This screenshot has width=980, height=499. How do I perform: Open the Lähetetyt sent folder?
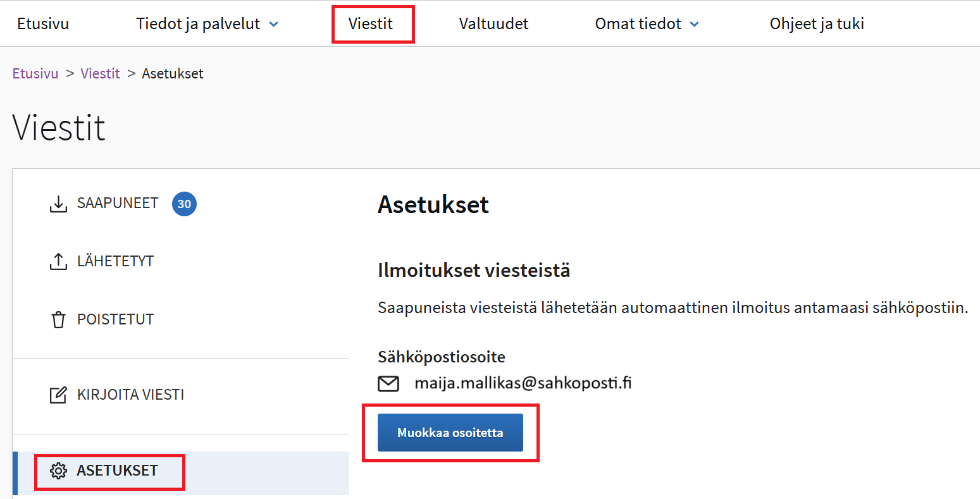[115, 261]
